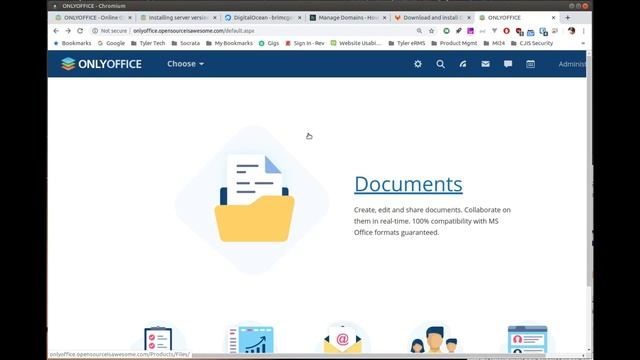Expand the Choose module dropdown

pyautogui.click(x=185, y=64)
